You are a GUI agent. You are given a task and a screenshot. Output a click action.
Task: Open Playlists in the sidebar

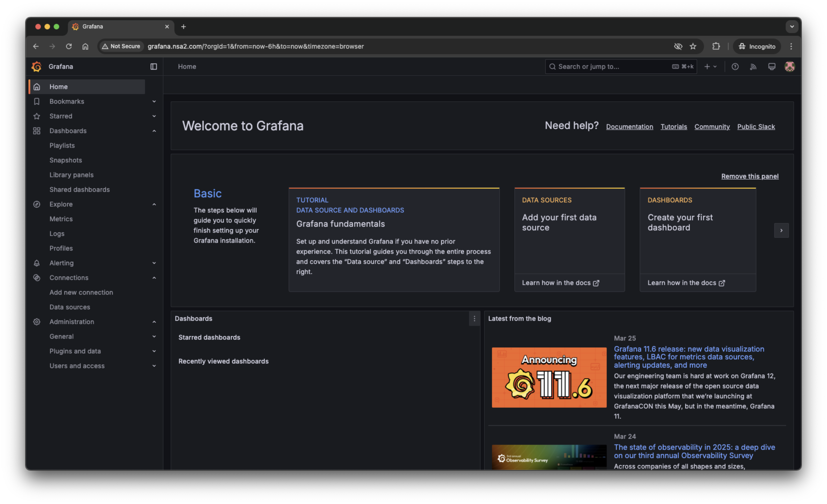(62, 145)
